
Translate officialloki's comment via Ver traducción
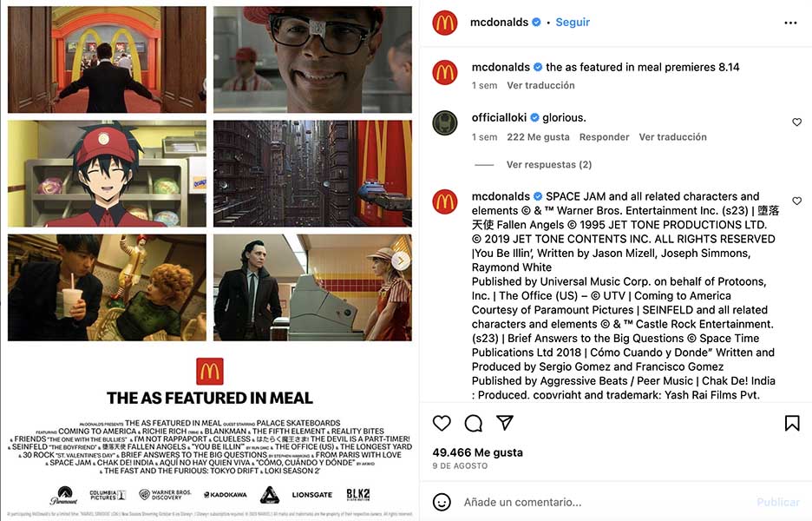pos(672,137)
